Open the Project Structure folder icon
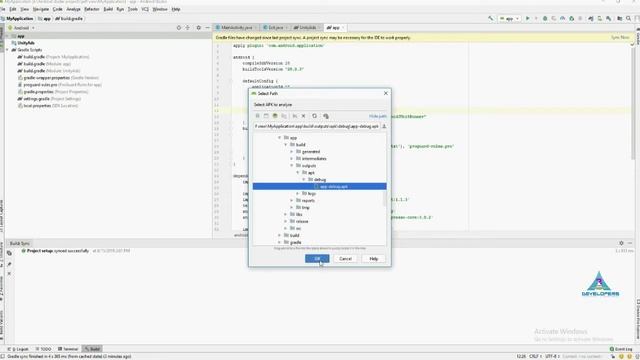Screen dimensions: 640x360 click(x=620, y=18)
